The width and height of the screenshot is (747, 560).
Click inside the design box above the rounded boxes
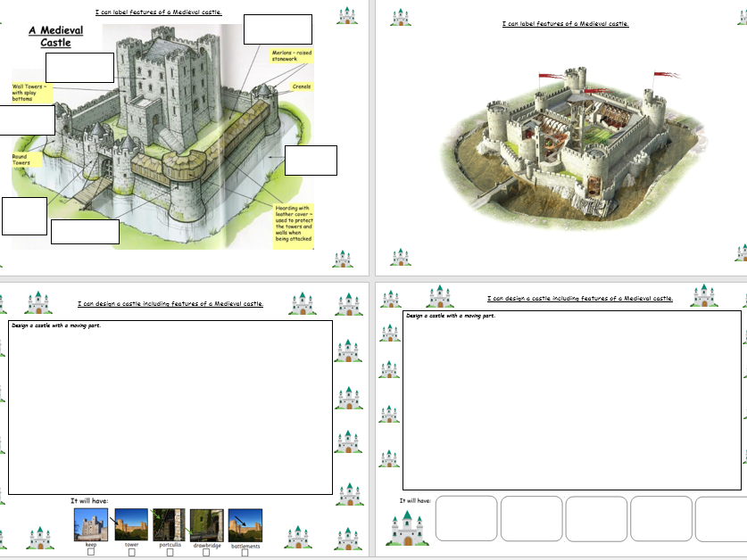coord(572,400)
